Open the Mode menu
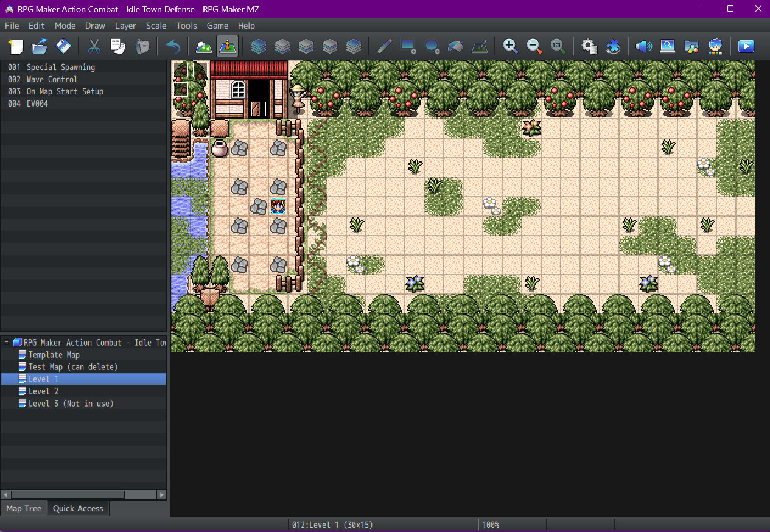This screenshot has height=532, width=770. click(x=65, y=26)
